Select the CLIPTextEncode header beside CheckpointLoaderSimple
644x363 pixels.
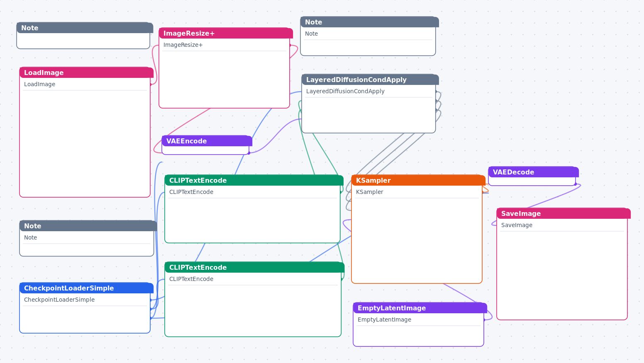tap(254, 267)
